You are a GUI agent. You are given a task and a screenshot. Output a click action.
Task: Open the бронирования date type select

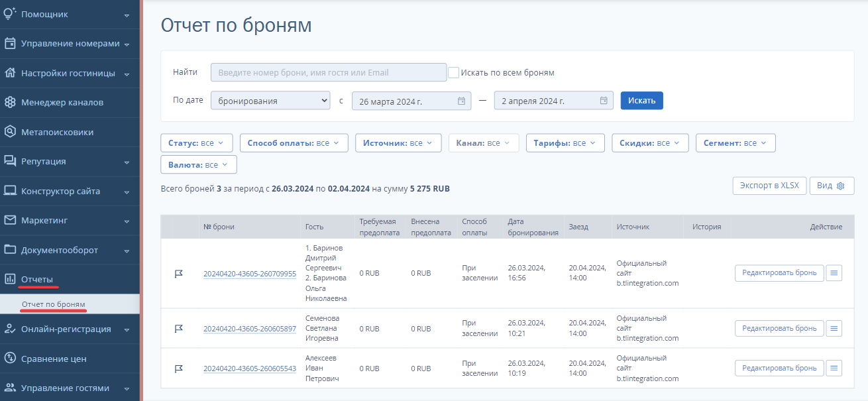pyautogui.click(x=270, y=101)
